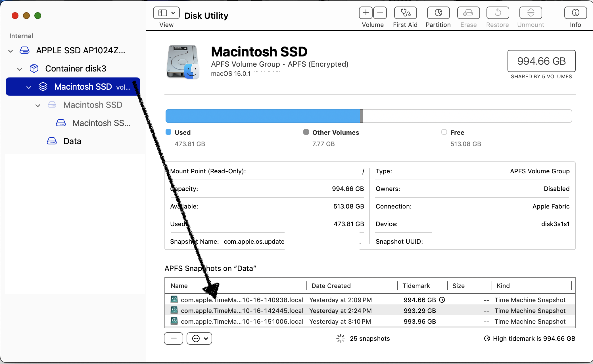Open snapshot actions ellipsis dropdown
Viewport: 593px width, 364px height.
pos(199,338)
